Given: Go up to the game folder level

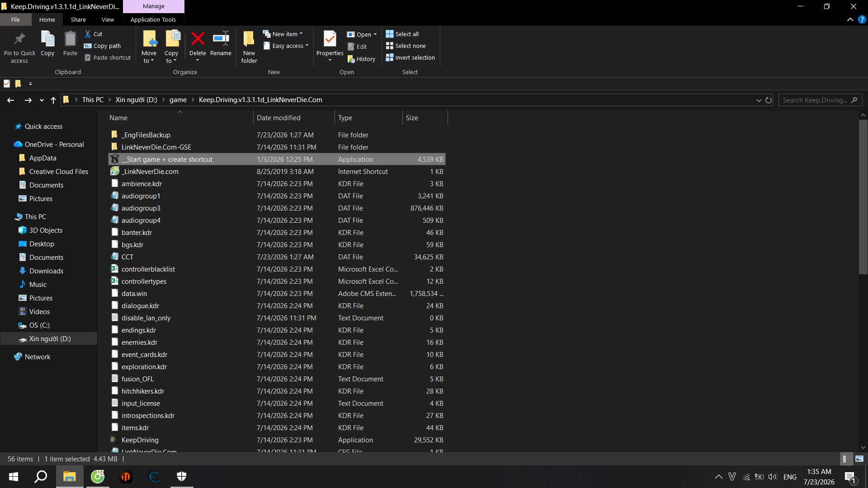Looking at the screenshot, I should [x=53, y=100].
